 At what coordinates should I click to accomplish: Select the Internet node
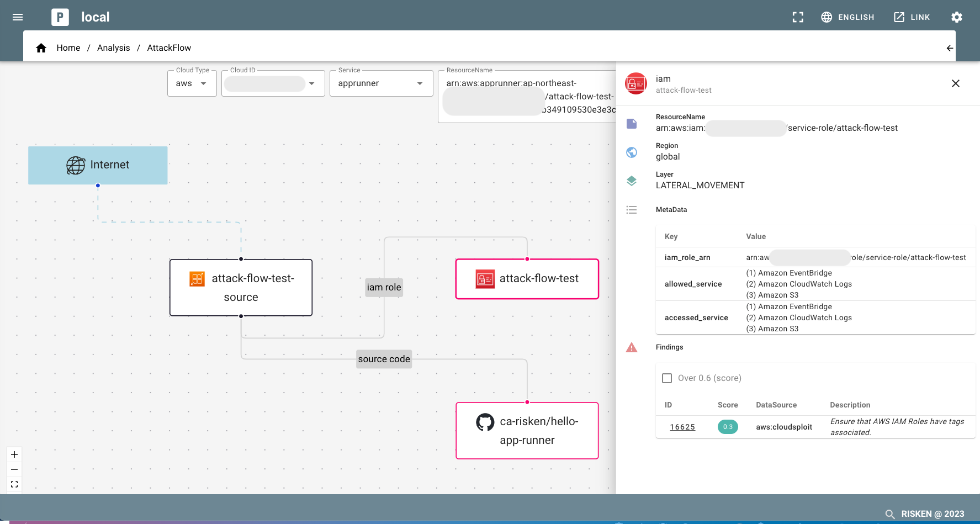point(98,165)
